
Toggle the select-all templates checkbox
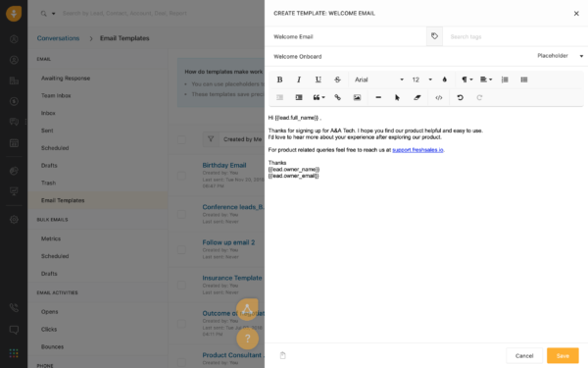[181, 139]
